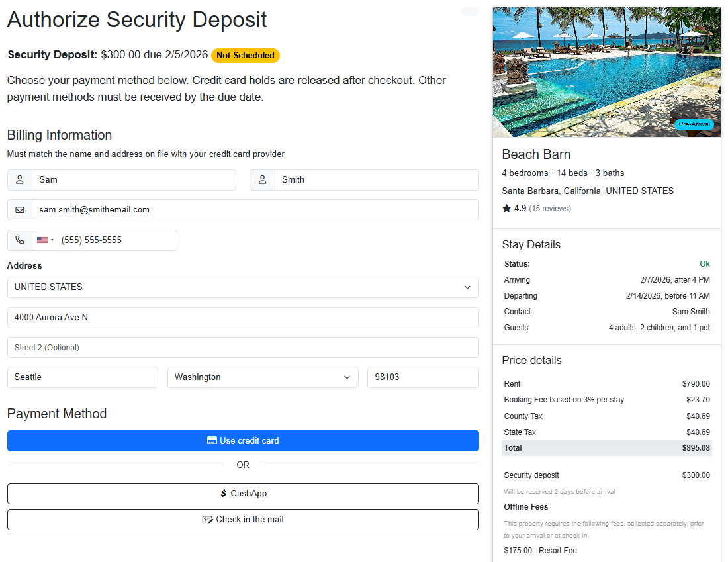Click the credit card icon on the blue button

[x=211, y=440]
